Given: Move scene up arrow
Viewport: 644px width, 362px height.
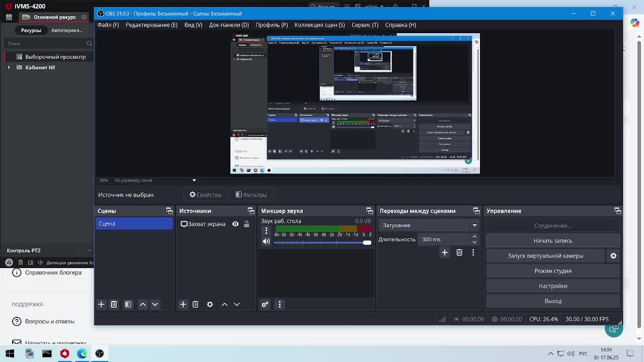Looking at the screenshot, I should pos(143,304).
